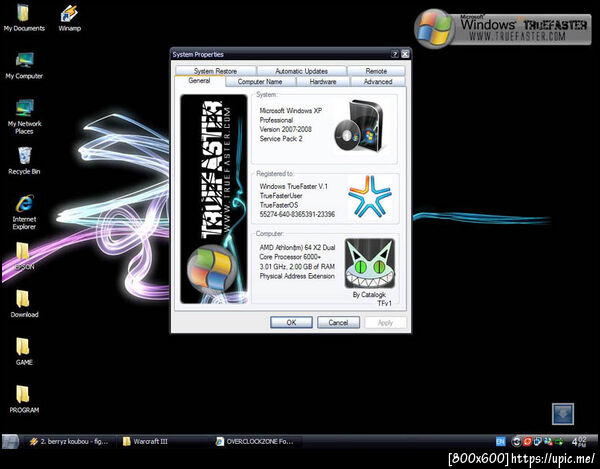Open the Download folder on the desktop
Viewport: 600px width, 469px height.
click(x=24, y=304)
